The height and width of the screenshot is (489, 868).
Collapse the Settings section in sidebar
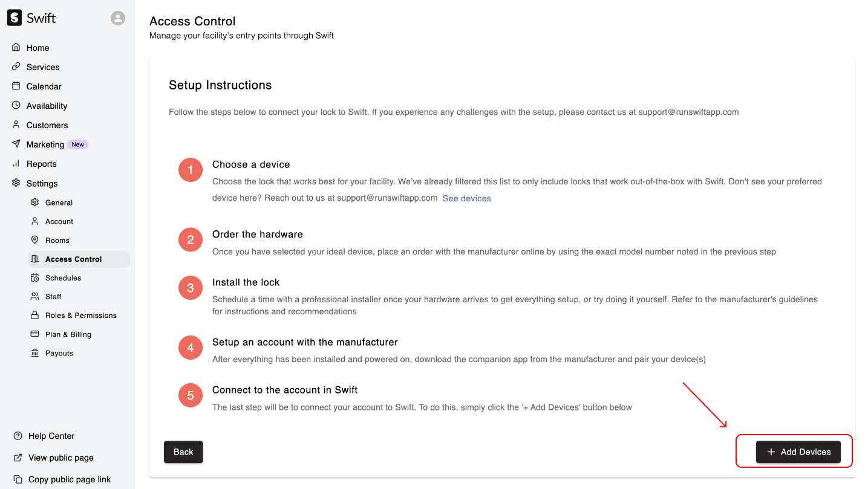tap(42, 183)
